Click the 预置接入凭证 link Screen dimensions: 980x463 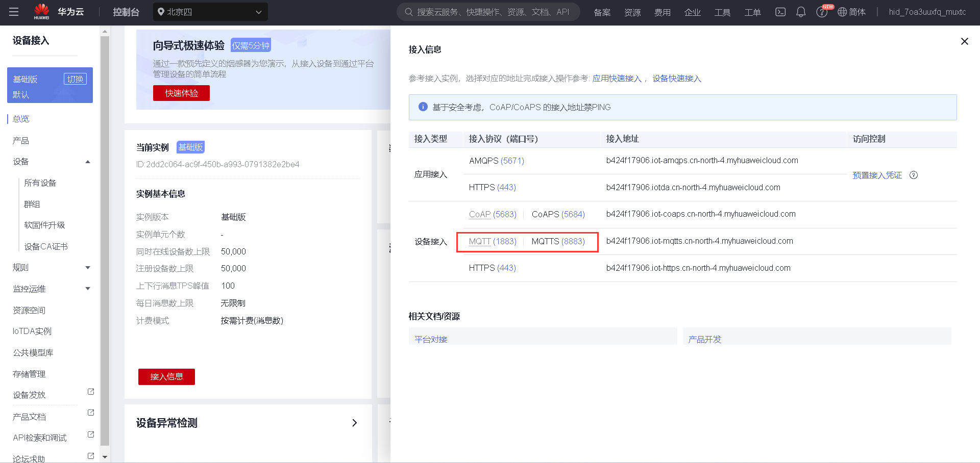pos(877,175)
